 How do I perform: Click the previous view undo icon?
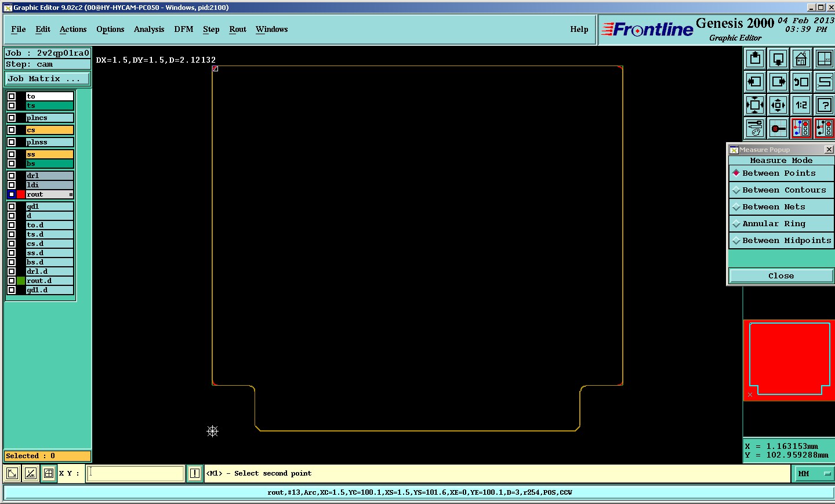coord(801,82)
